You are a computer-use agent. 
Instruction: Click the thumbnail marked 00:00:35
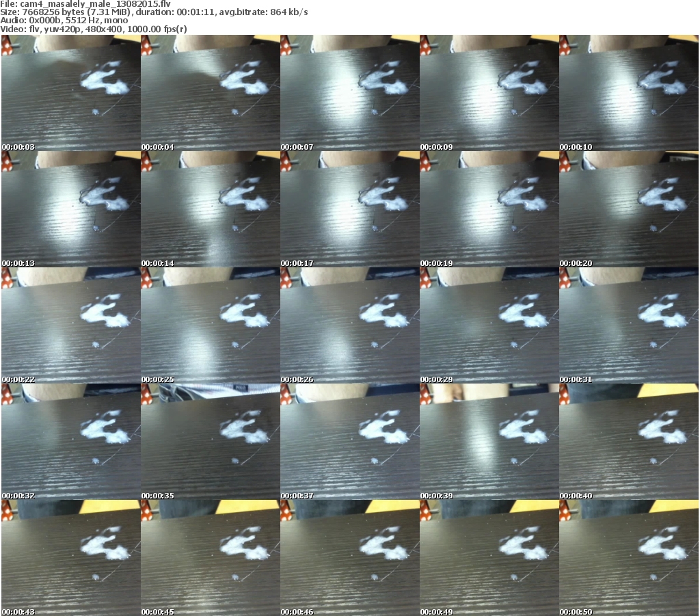211,442
